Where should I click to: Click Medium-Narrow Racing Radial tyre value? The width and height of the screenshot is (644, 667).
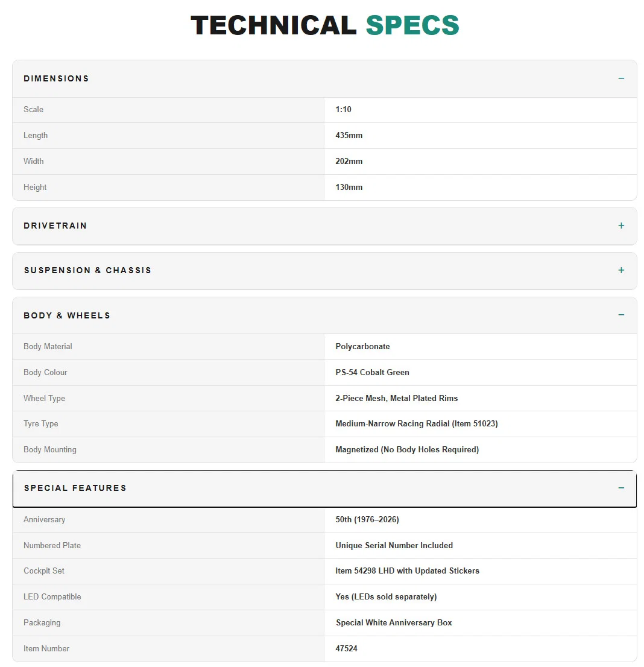417,424
